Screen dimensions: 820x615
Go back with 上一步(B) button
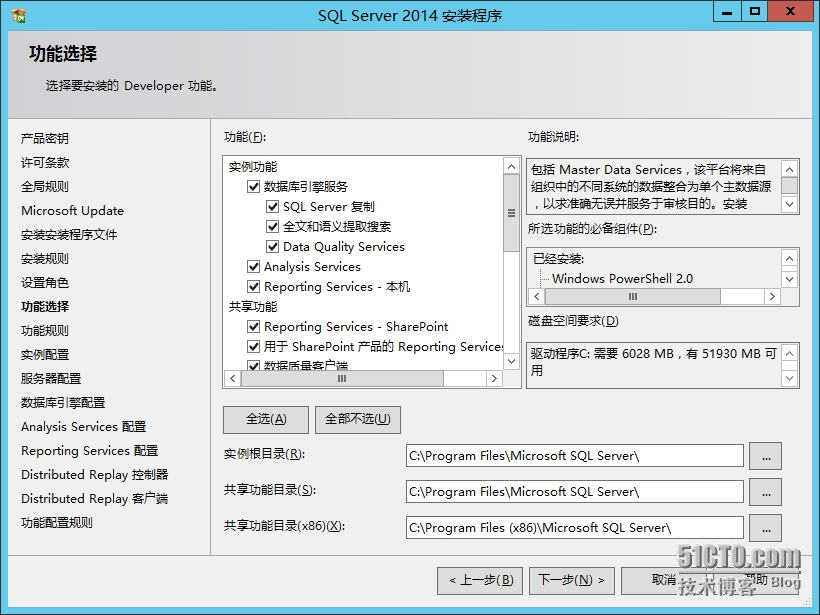[x=480, y=580]
